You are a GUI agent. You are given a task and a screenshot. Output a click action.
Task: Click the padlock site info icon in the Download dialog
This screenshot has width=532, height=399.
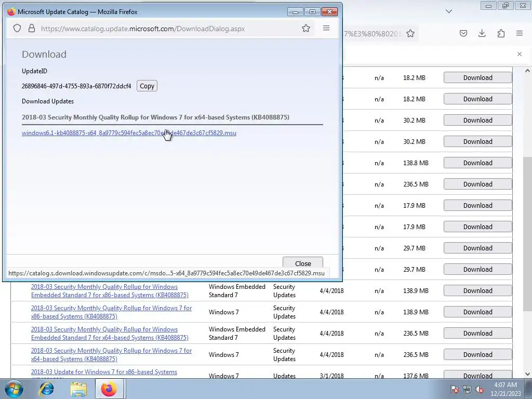point(32,28)
